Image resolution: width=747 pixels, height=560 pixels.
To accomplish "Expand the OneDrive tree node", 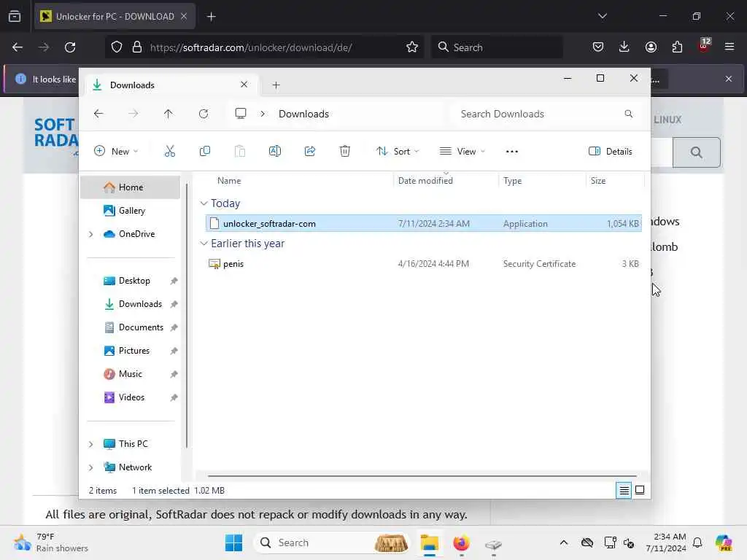I will (x=90, y=234).
